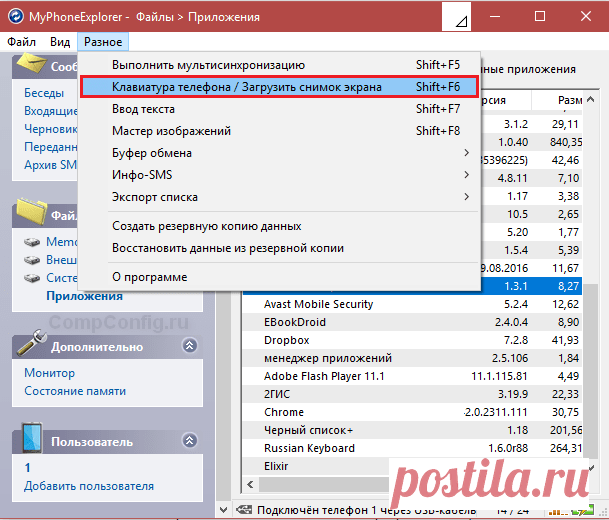
Task: Select EBookDroid row
Action: tap(412, 322)
